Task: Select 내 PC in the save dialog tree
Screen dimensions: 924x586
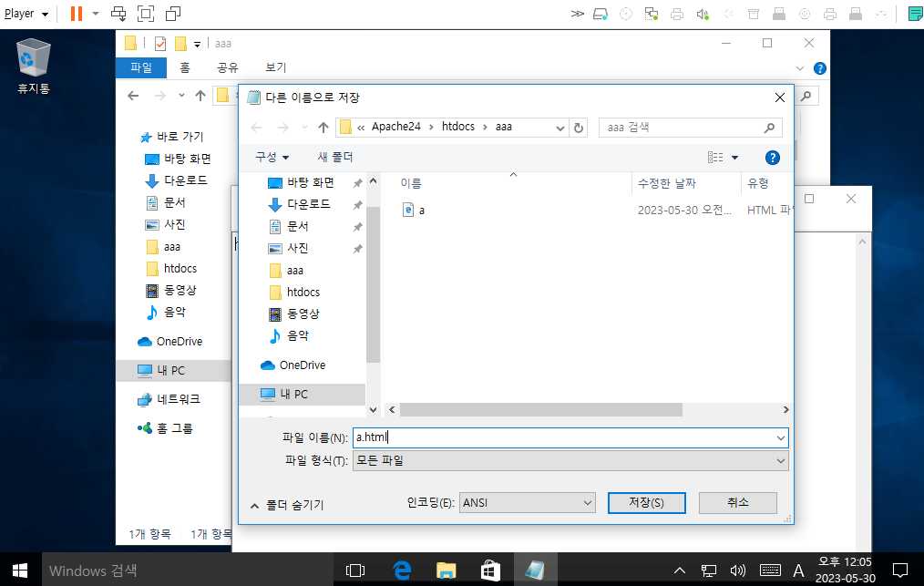Action: 303,395
